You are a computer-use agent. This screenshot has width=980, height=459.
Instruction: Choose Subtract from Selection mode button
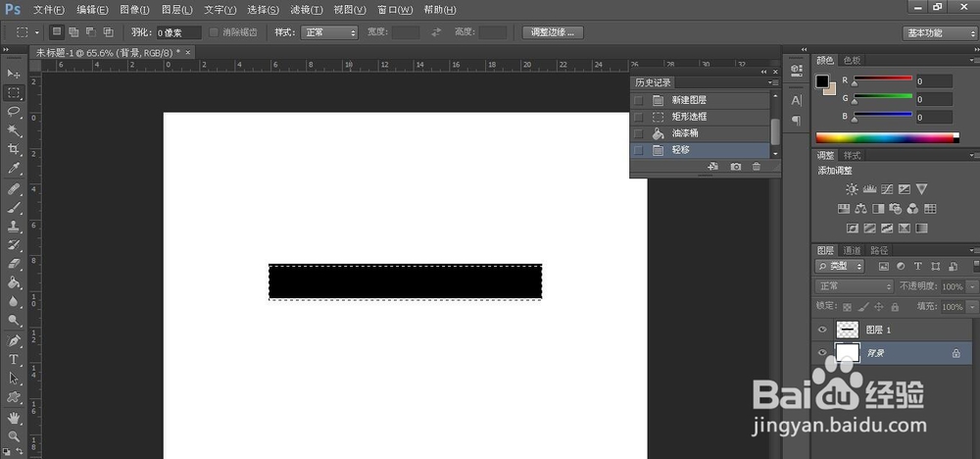click(x=90, y=32)
